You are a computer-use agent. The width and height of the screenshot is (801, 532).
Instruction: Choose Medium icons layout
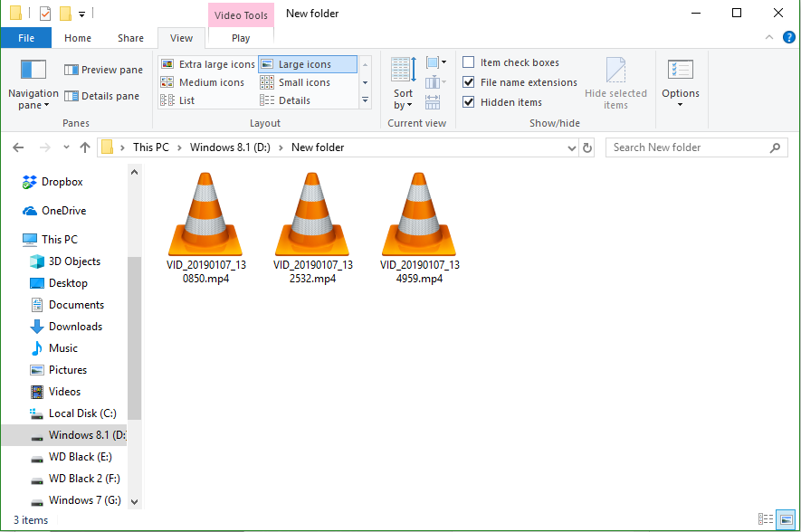point(207,81)
